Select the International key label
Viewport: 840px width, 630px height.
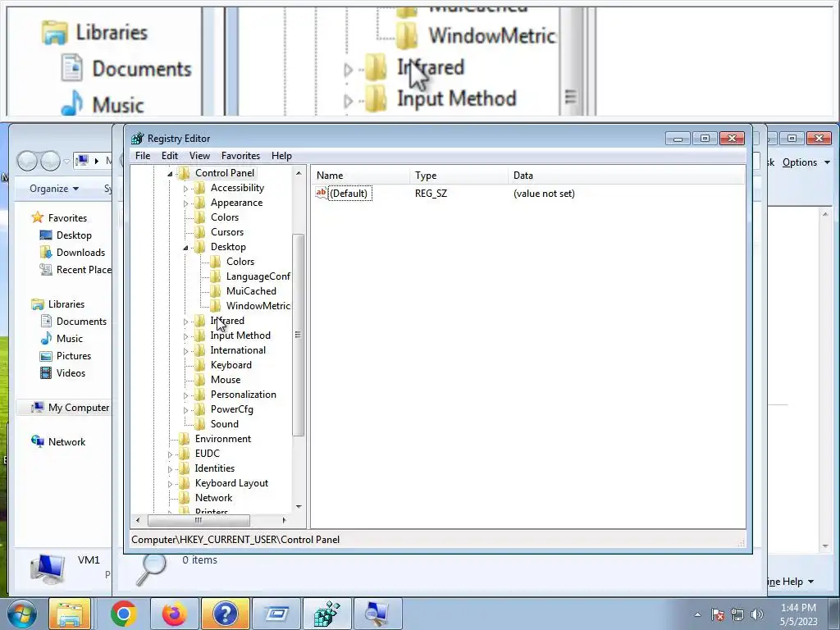point(238,349)
